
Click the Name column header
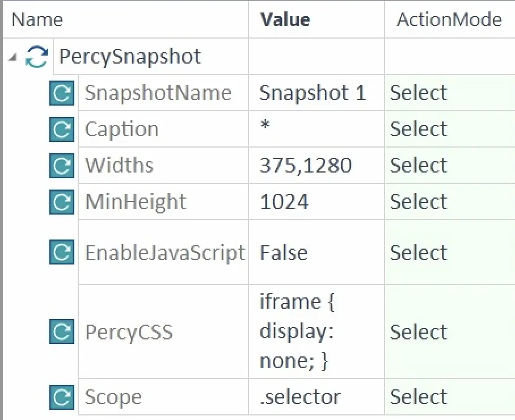click(x=37, y=19)
